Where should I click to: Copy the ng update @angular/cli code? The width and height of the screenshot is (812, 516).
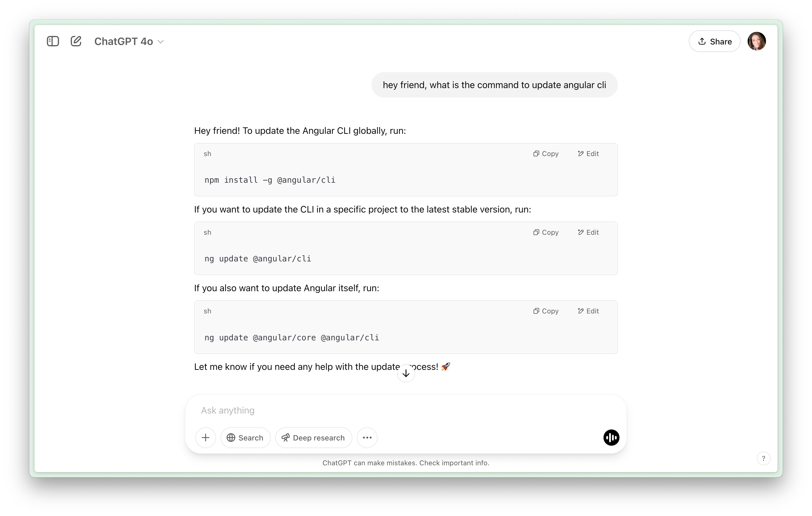[546, 232]
